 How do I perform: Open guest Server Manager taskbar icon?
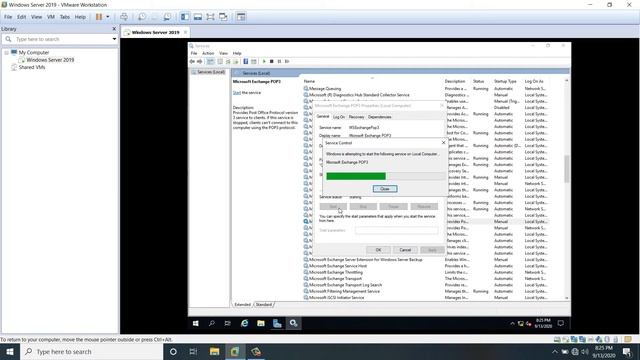click(277, 323)
